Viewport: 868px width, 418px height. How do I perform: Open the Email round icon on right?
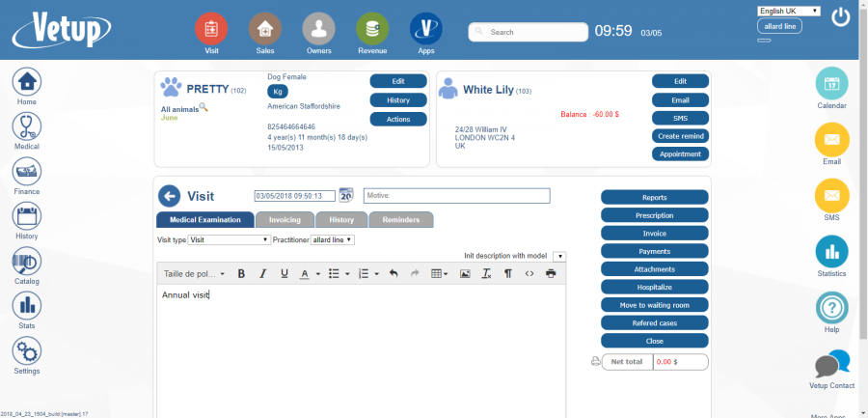coord(831,140)
